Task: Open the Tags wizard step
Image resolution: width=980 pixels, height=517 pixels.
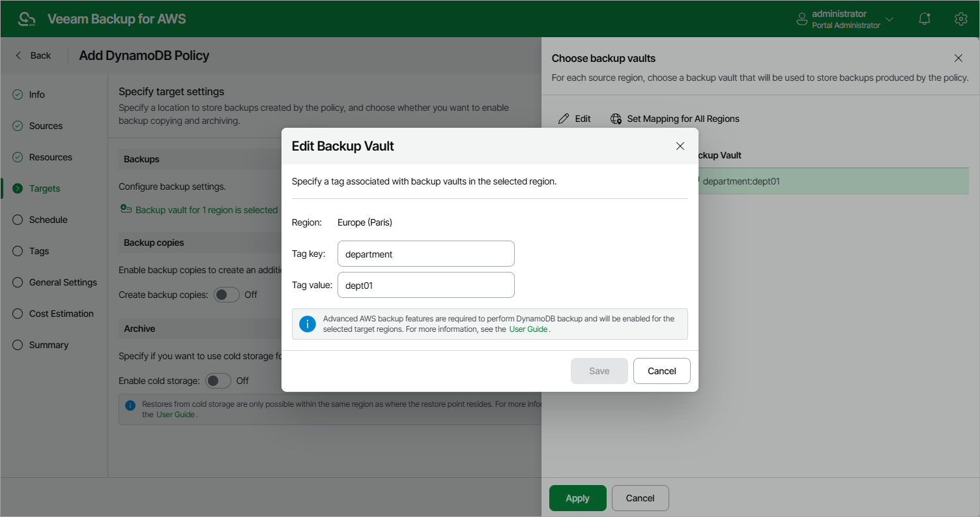Action: (39, 251)
